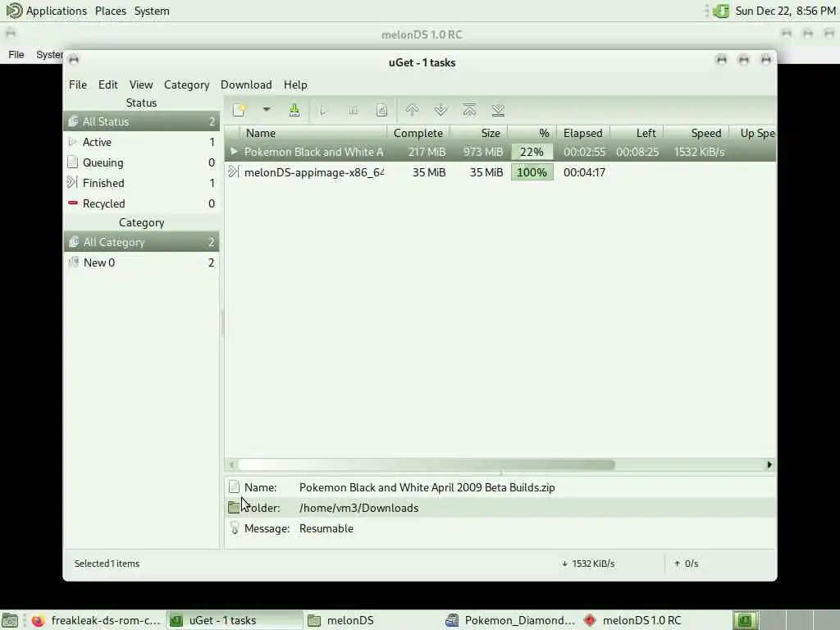Click the download properties toolbar icon

[382, 111]
